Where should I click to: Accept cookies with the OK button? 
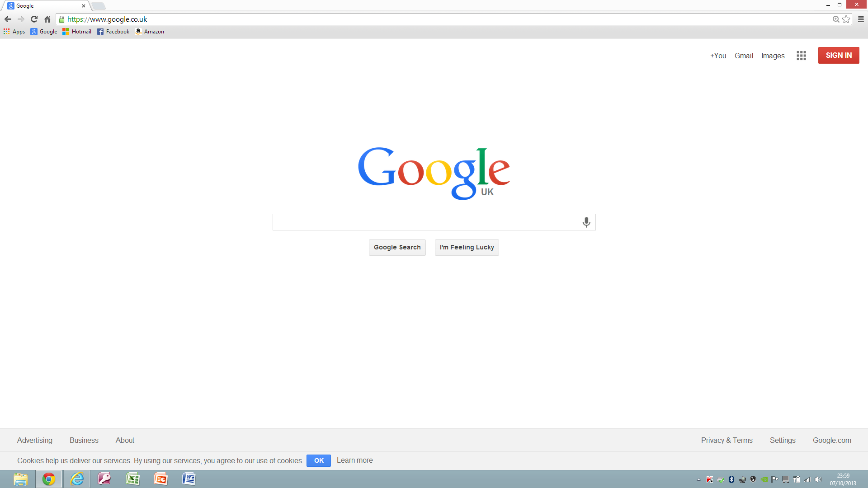[319, 460]
